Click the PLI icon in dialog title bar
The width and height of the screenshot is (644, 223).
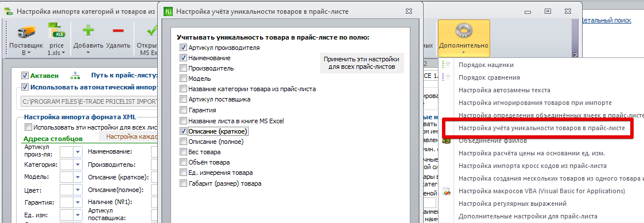tap(168, 11)
